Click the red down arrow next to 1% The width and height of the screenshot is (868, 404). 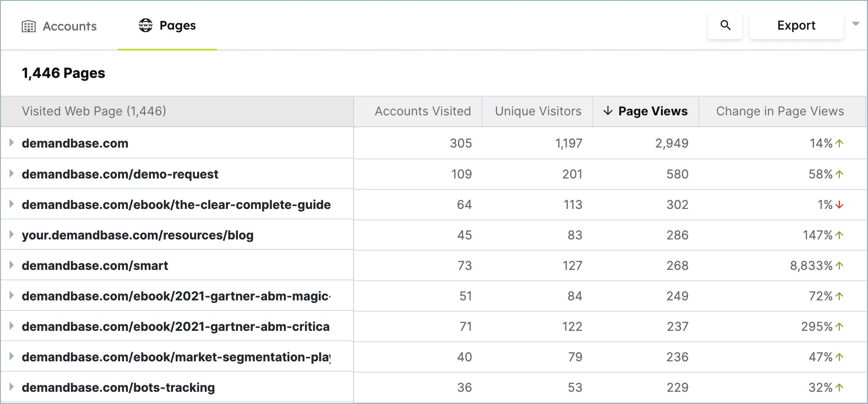pyautogui.click(x=839, y=205)
